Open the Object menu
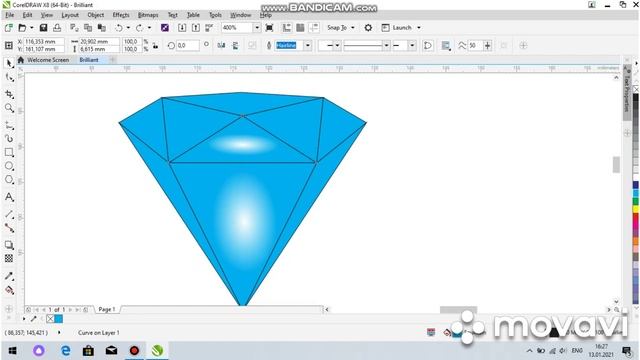640x360 pixels. pyautogui.click(x=96, y=15)
